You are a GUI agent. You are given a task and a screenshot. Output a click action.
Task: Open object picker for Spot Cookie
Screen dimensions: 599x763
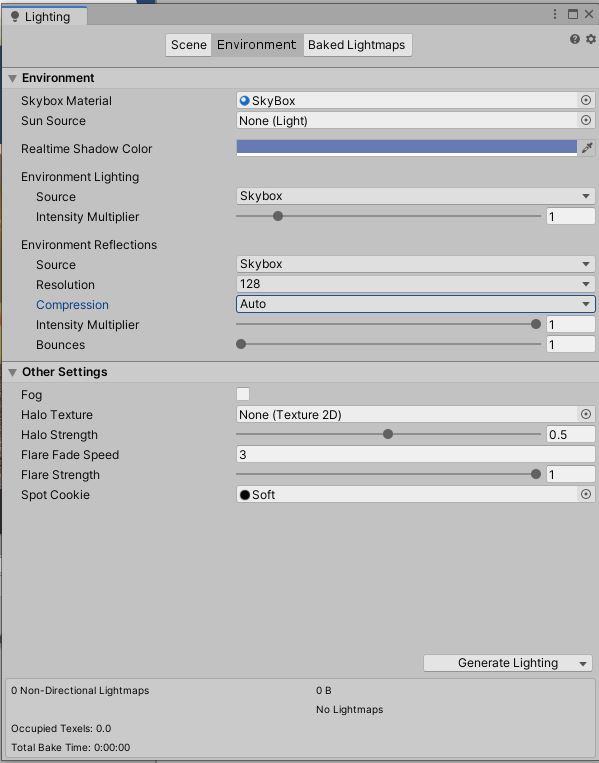pyautogui.click(x=586, y=494)
